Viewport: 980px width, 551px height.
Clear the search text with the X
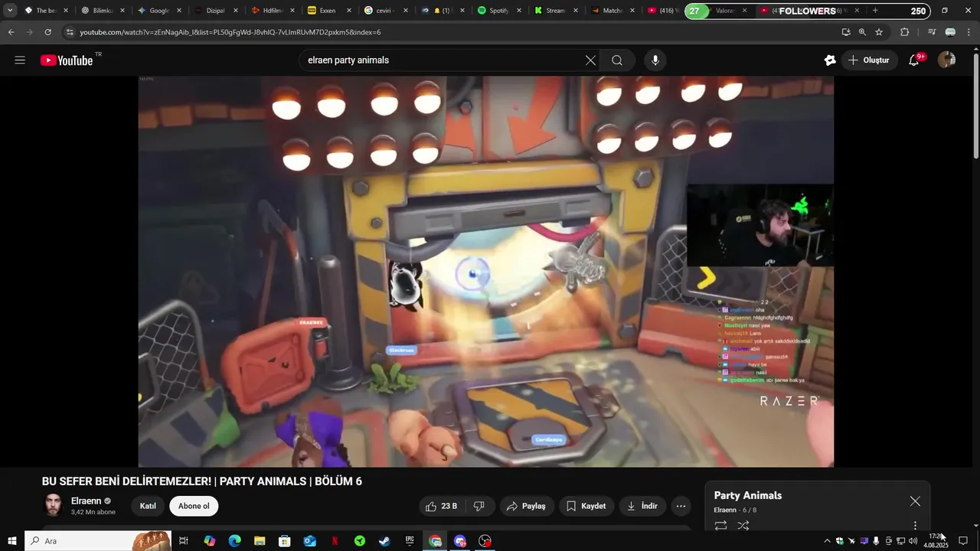click(x=590, y=60)
